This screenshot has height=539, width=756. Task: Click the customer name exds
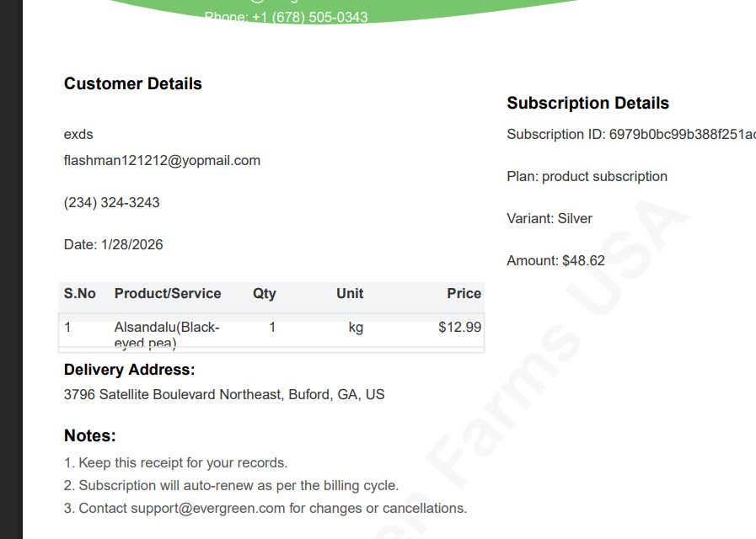click(78, 134)
